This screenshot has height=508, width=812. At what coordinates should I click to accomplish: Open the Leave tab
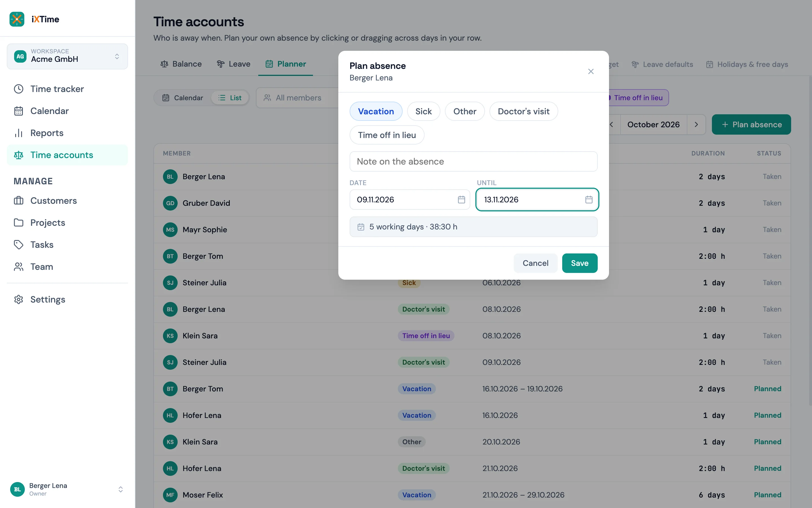(233, 64)
